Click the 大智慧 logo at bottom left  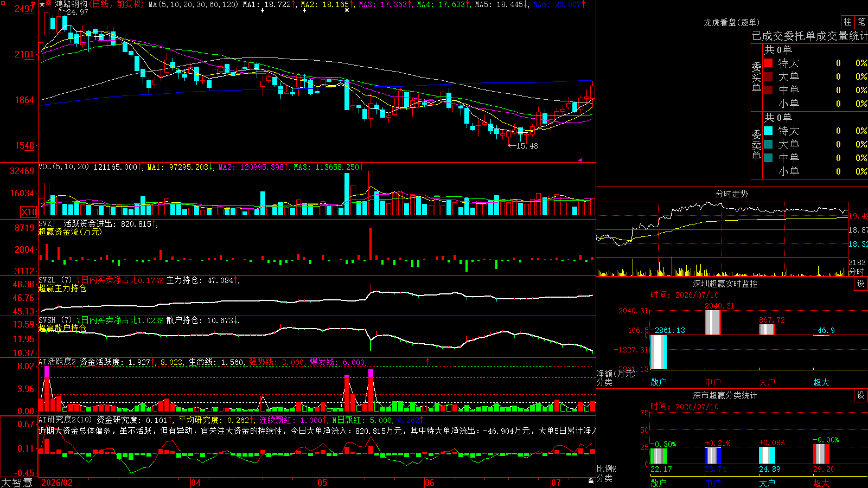tap(17, 482)
